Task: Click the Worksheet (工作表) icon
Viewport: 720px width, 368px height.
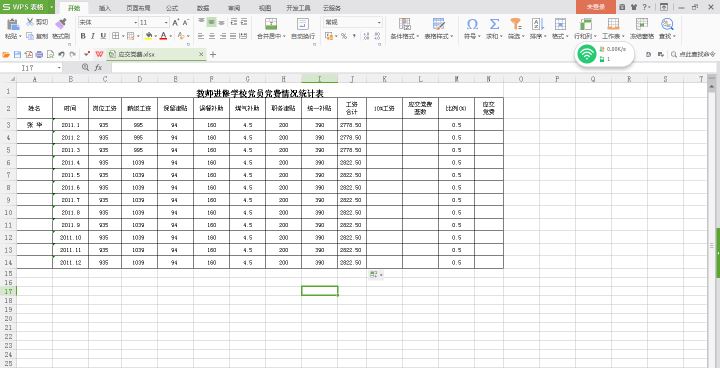Action: 613,24
